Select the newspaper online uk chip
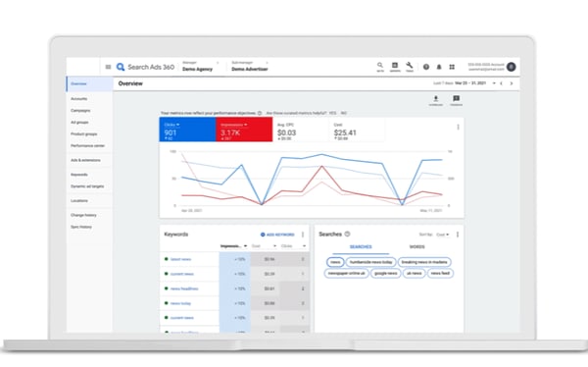The height and width of the screenshot is (367, 588). tap(346, 273)
